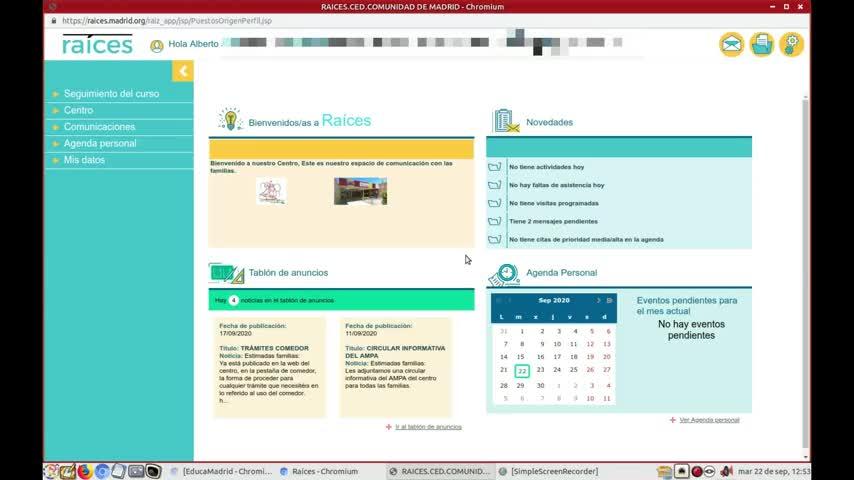This screenshot has height=480, width=854.
Task: Click folder icon next to 'No tiene actividades hoy'
Action: click(495, 167)
